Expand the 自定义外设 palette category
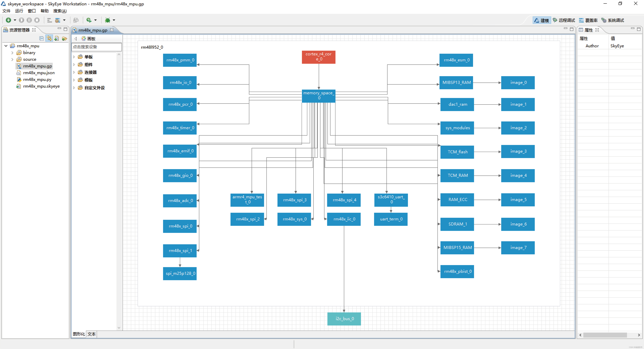This screenshot has width=644, height=349. tap(74, 88)
